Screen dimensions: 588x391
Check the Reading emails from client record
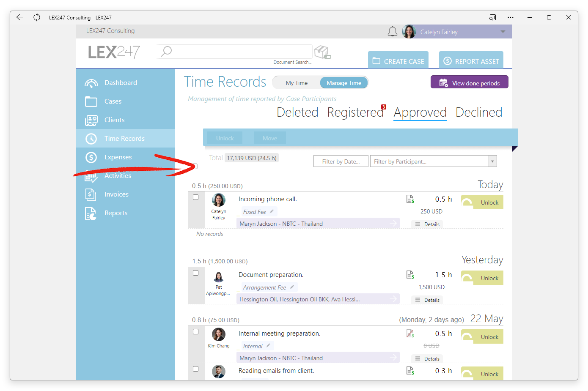(x=195, y=369)
